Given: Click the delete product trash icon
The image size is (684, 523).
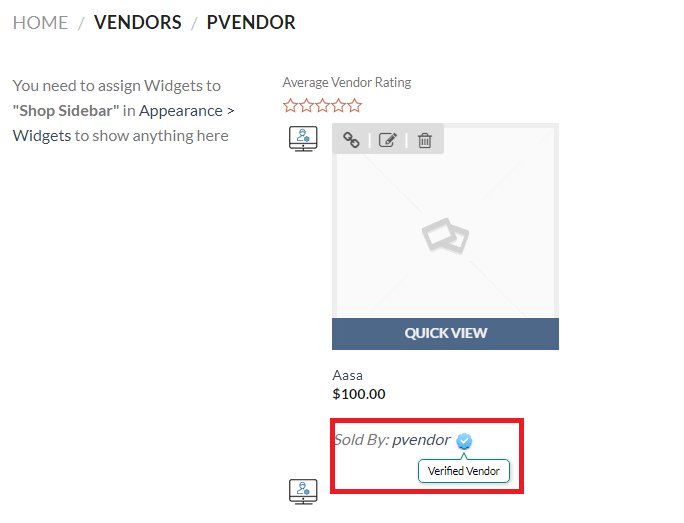Looking at the screenshot, I should 425,140.
